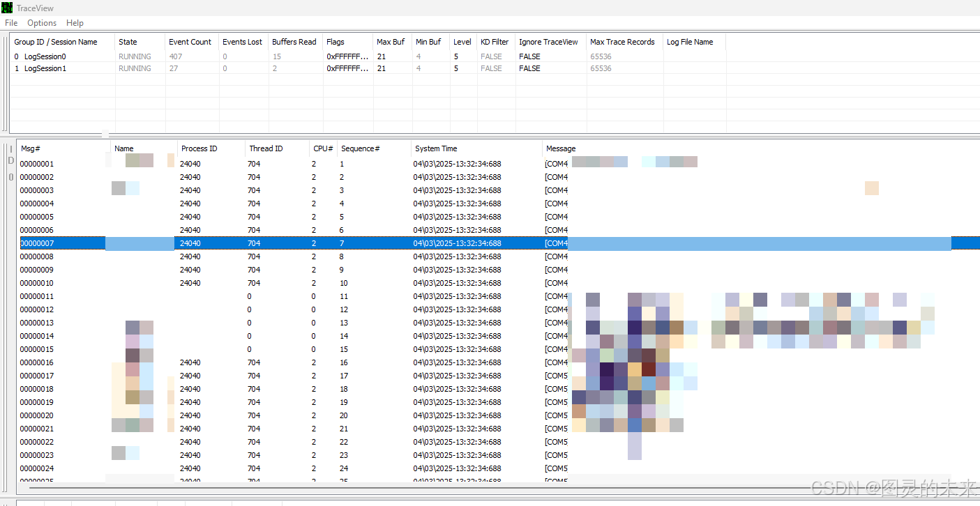This screenshot has width=980, height=506.
Task: Click the Message column header
Action: [x=561, y=148]
